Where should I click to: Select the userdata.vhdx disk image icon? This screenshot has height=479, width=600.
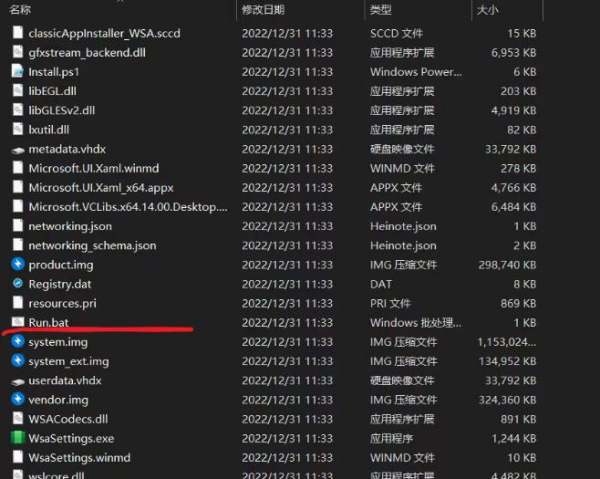tap(18, 381)
